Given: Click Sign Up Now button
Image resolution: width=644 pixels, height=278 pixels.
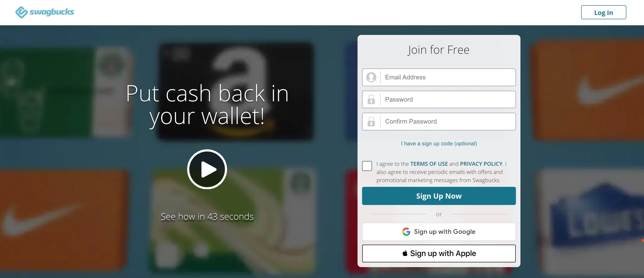Looking at the screenshot, I should point(439,196).
